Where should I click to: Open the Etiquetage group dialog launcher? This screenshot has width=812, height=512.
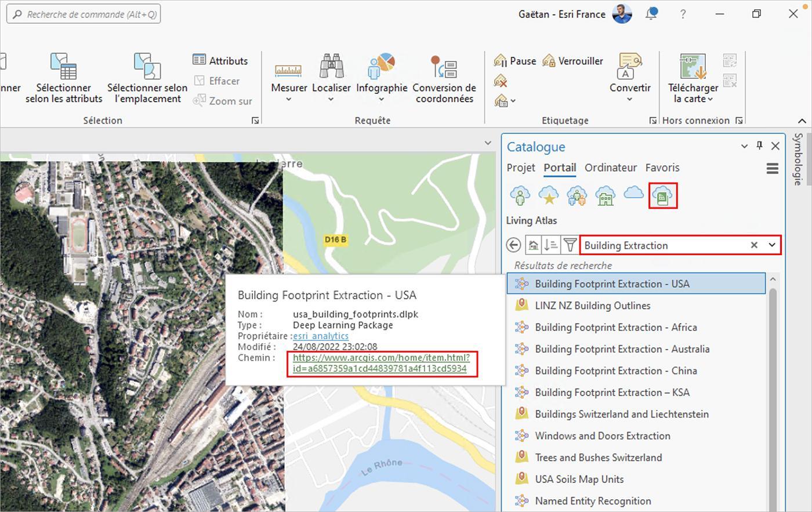[x=653, y=121]
